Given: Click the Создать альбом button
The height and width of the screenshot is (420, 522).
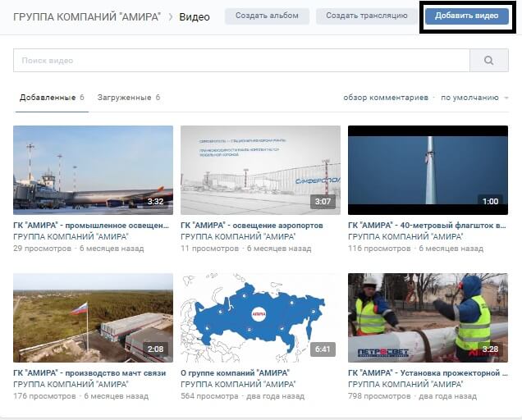Looking at the screenshot, I should click(267, 16).
